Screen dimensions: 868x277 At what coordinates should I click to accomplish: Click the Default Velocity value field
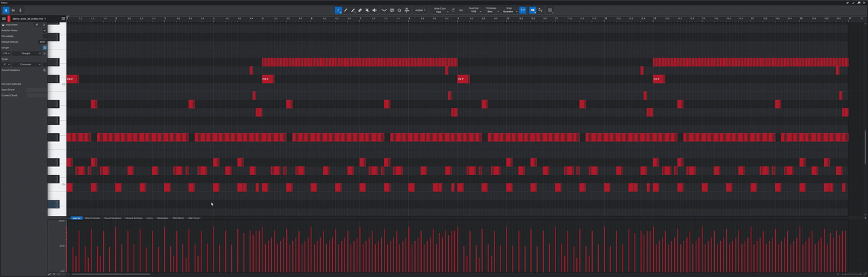tap(42, 42)
